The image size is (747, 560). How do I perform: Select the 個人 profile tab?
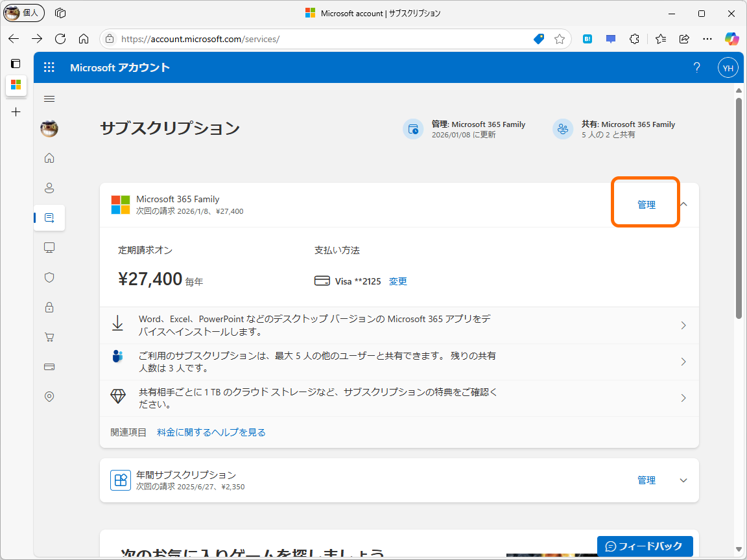pos(23,12)
